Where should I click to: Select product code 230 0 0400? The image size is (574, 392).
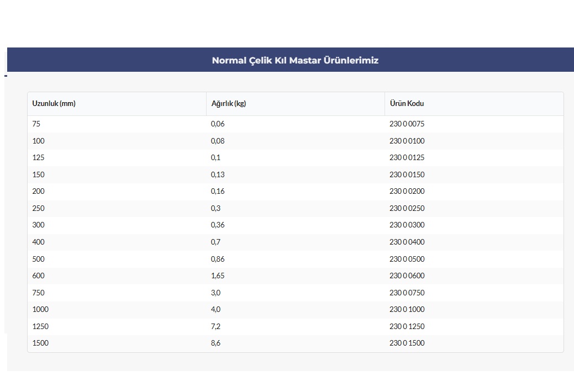(x=407, y=242)
